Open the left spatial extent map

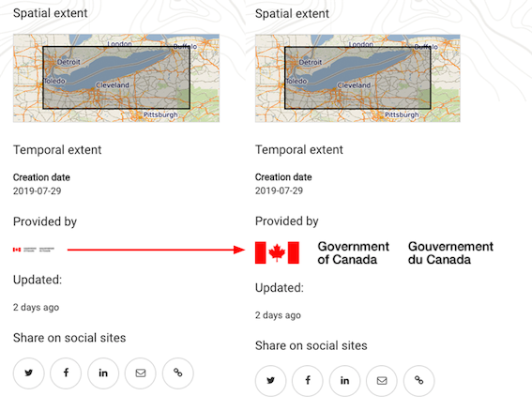coord(116,78)
